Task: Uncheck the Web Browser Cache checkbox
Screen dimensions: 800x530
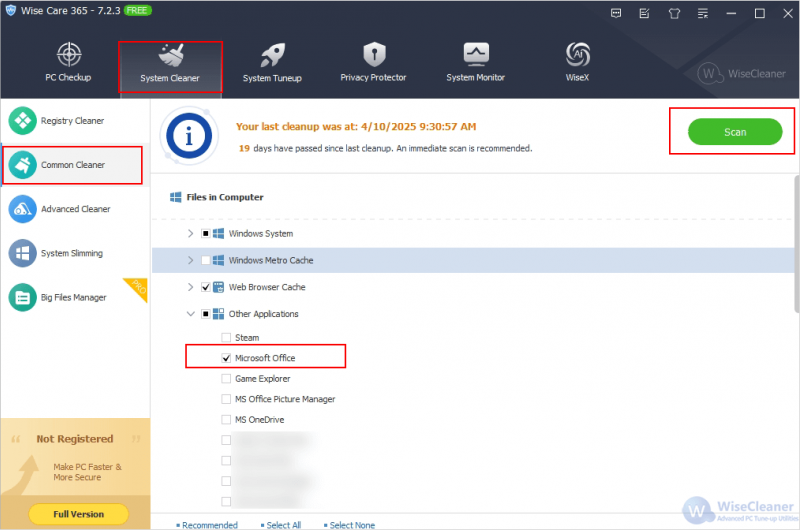Action: (206, 287)
